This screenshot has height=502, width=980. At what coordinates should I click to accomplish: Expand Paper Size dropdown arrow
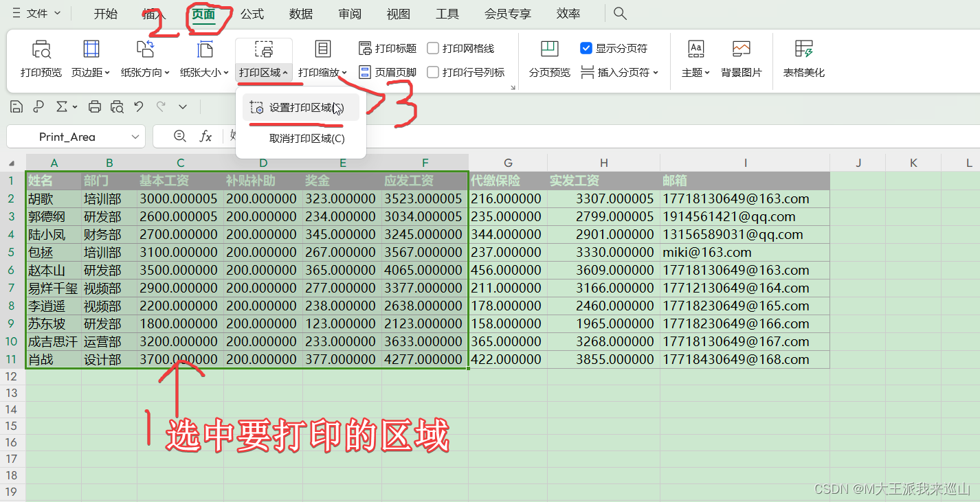[x=226, y=73]
